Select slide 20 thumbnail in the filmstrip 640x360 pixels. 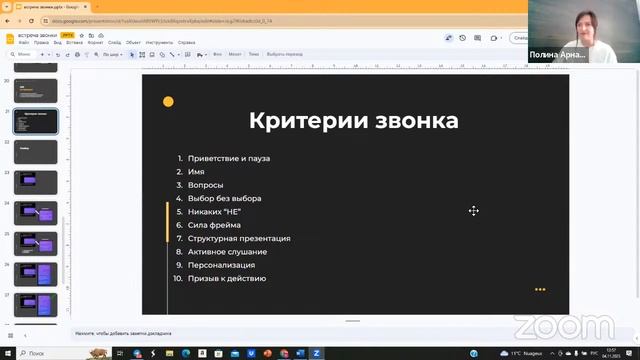point(36,91)
